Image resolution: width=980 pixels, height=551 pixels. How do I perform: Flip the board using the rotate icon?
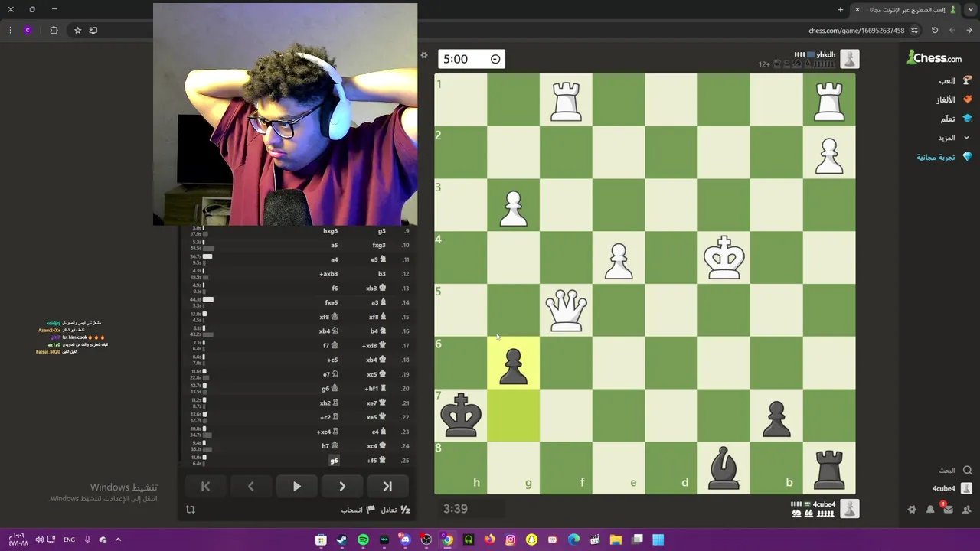click(x=190, y=509)
